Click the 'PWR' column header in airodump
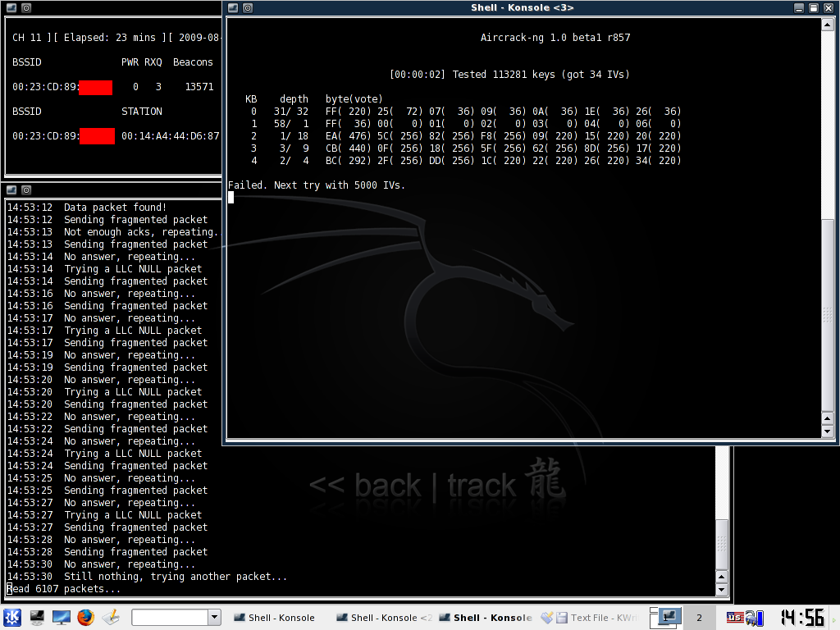840x630 pixels. [x=130, y=62]
